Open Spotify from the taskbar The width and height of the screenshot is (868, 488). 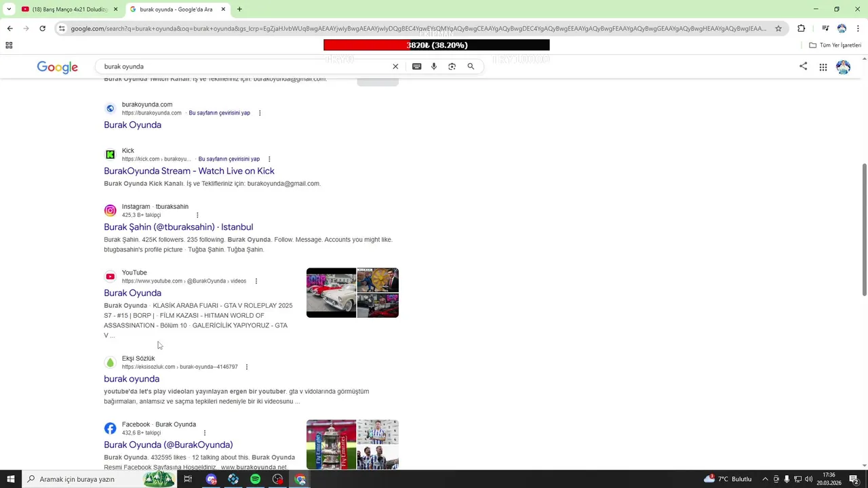click(255, 479)
